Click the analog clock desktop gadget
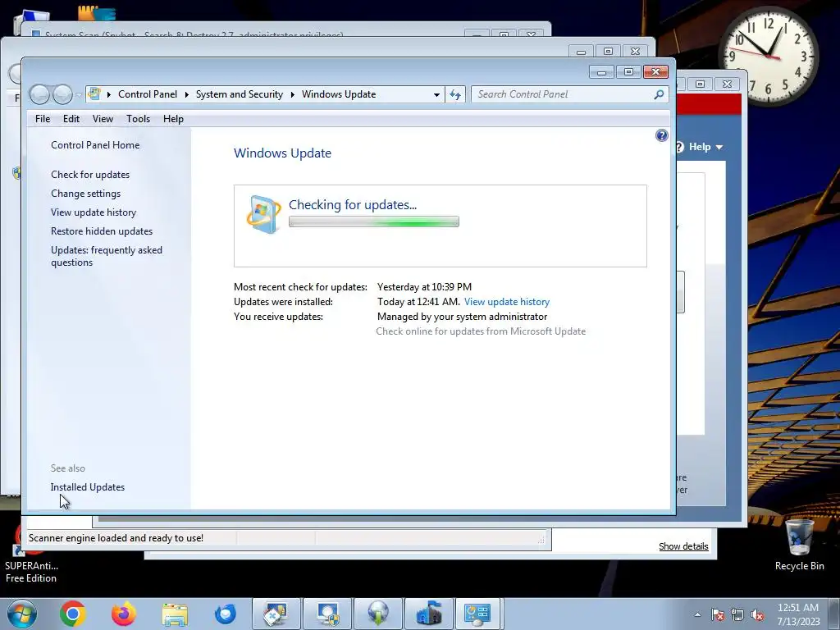This screenshot has height=630, width=840. [x=768, y=56]
